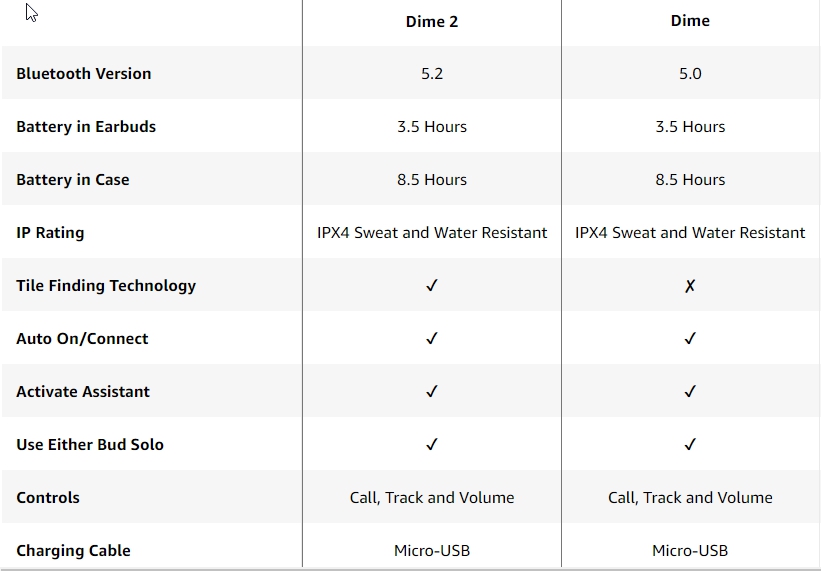Image resolution: width=821 pixels, height=571 pixels.
Task: Click the Bluetooth Version row label
Action: (84, 74)
